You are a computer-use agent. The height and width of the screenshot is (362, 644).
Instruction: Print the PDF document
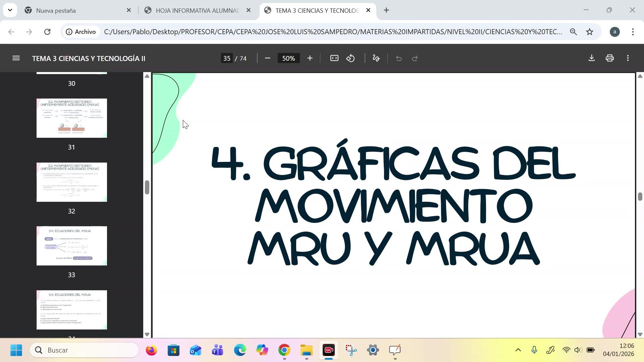pyautogui.click(x=609, y=58)
